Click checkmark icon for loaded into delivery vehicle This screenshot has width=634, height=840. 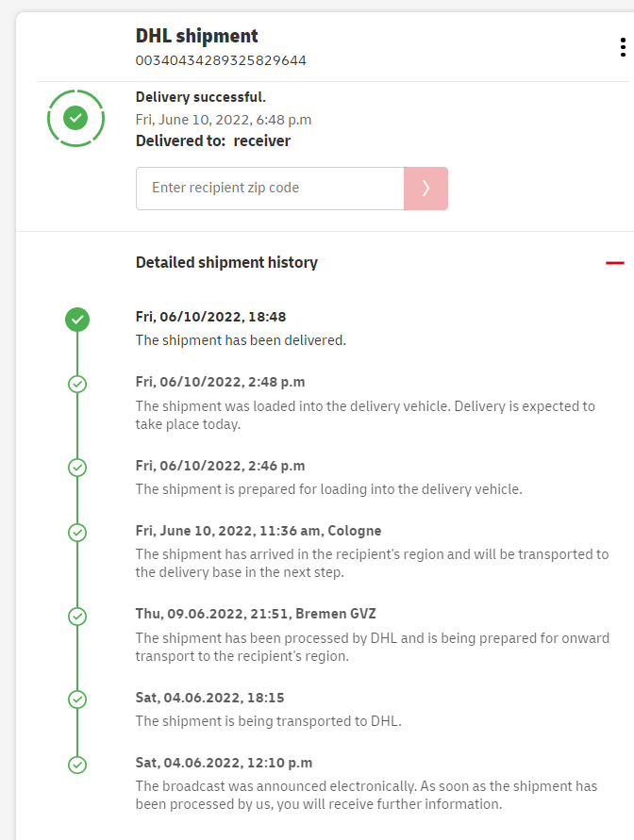click(x=78, y=385)
